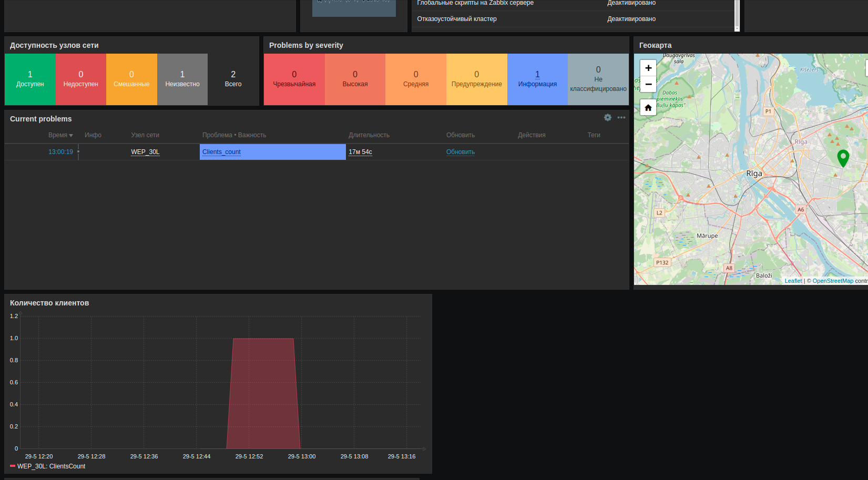Open the OpenStreetMap attribution link
The image size is (868, 480).
point(832,281)
